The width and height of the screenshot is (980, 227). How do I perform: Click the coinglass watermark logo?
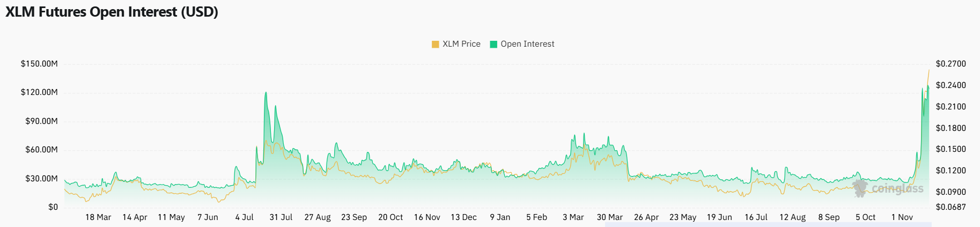(888, 188)
